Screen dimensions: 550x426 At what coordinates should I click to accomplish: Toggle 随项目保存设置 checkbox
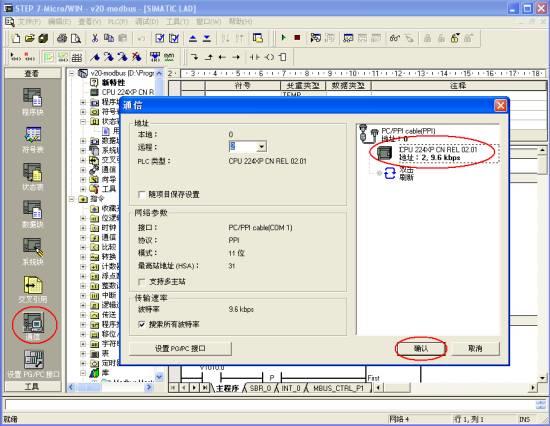142,194
